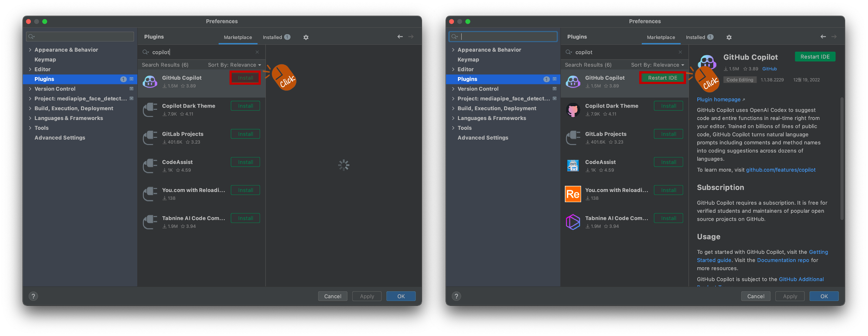Click the CodeAssist robot plugin icon
This screenshot has height=336, width=868.
(x=573, y=165)
